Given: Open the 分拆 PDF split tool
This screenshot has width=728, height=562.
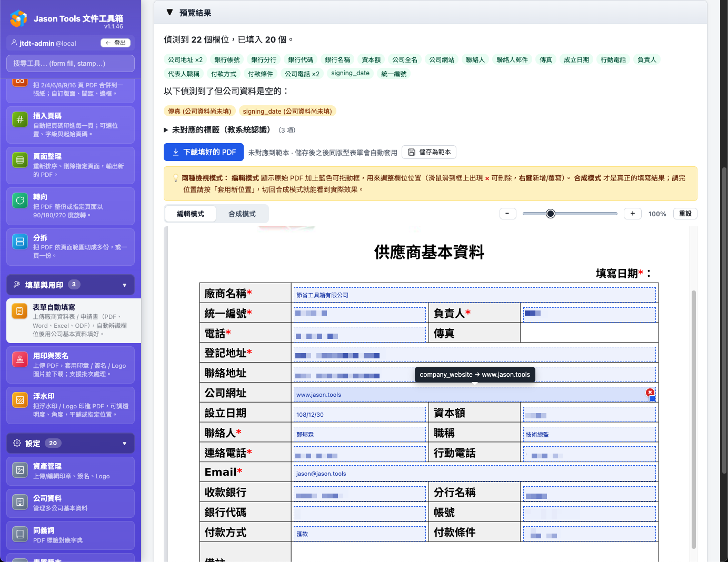Looking at the screenshot, I should tap(70, 246).
